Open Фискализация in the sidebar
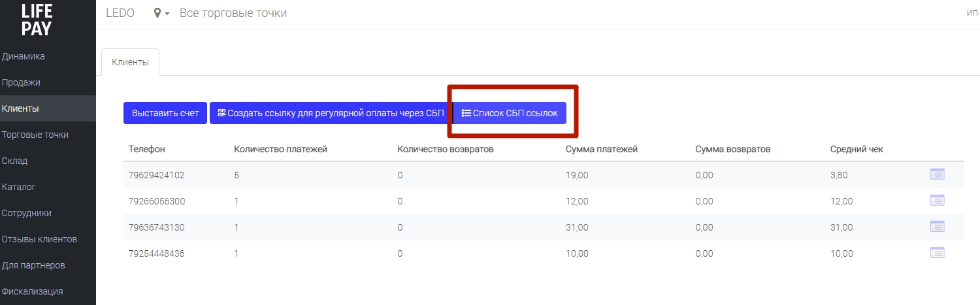 coord(33,291)
